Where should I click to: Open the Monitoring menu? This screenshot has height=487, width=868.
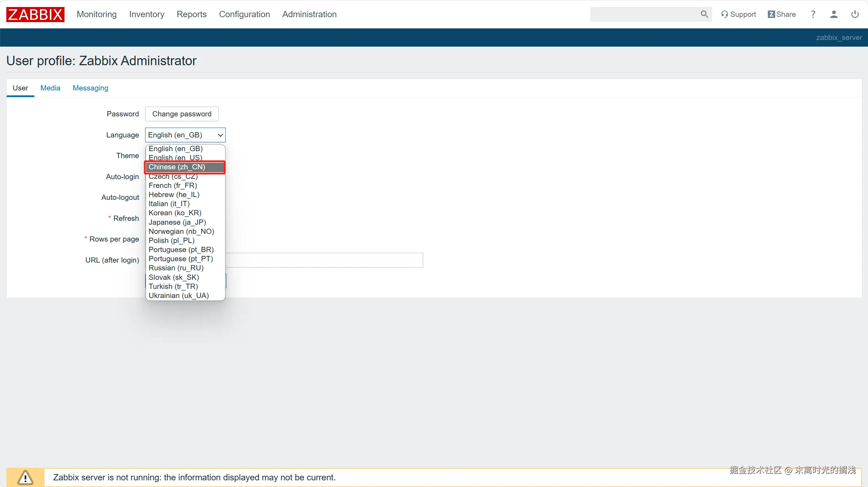(96, 14)
